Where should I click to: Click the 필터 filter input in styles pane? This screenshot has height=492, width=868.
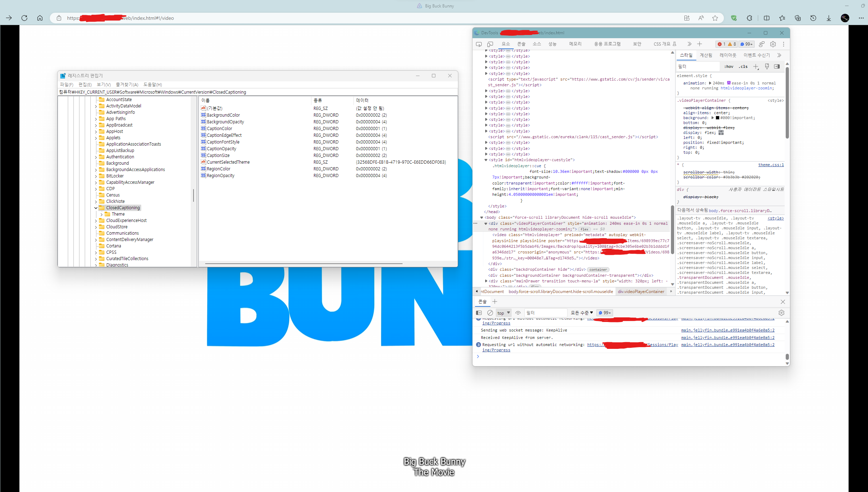click(x=697, y=66)
